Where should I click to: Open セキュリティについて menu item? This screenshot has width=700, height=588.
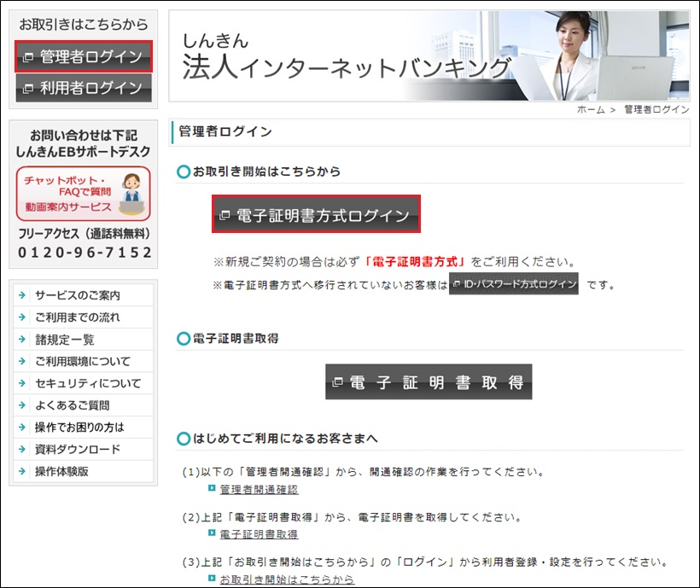tap(88, 383)
